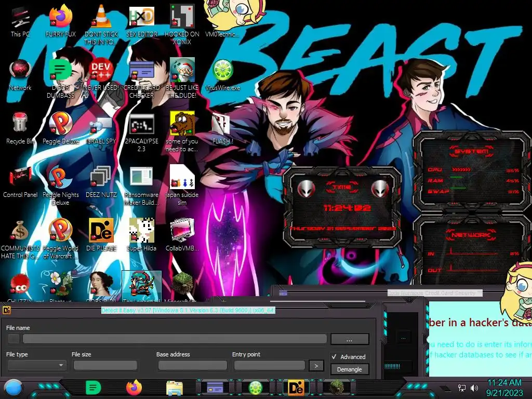532x399 pixels.
Task: Open the SEX EDITOR HxD shortcut
Action: point(141,21)
